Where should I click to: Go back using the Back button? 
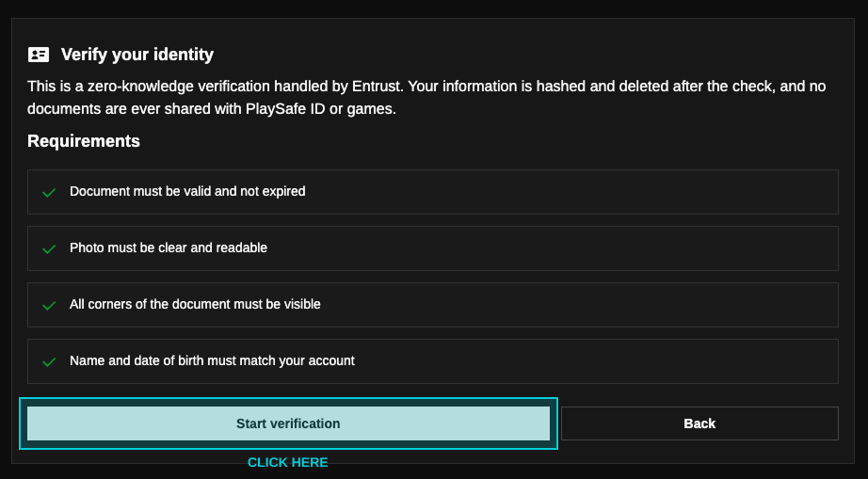699,423
